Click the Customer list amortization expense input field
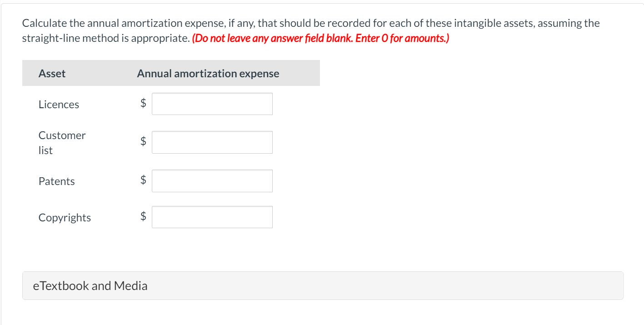Screen dimensions: 644x325 tap(212, 142)
